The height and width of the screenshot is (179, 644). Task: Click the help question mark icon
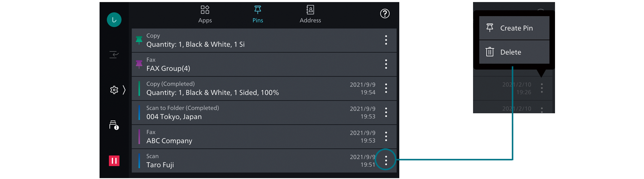(x=385, y=13)
